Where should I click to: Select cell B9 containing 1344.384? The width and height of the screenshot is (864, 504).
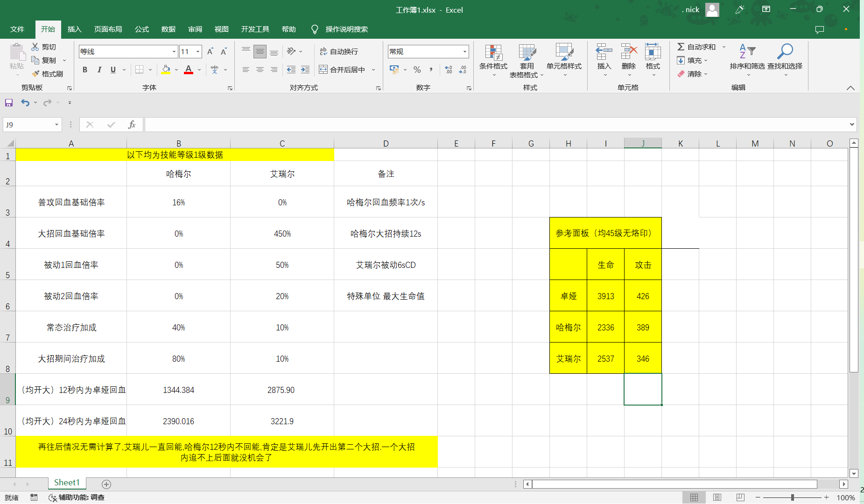point(178,390)
